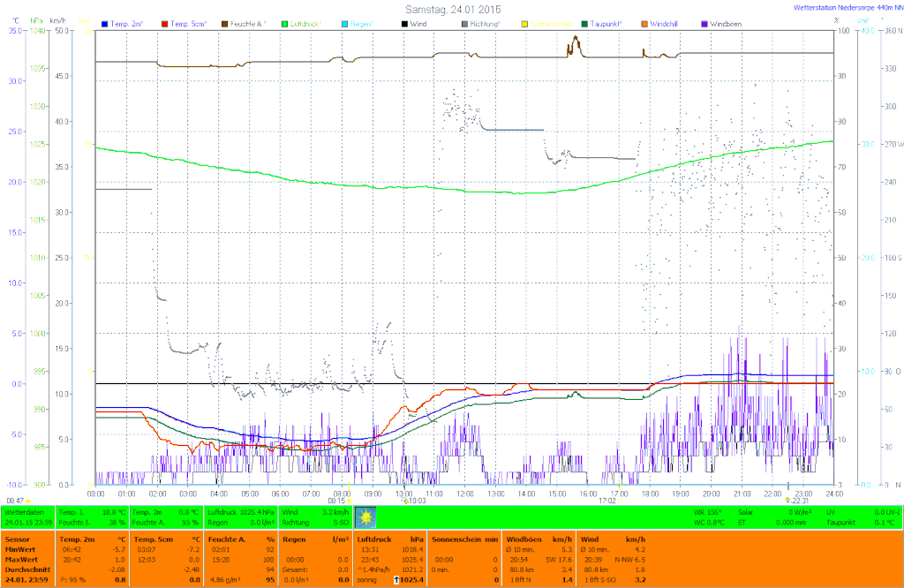Click the purple Windböen legend square
Screen dimensions: 904x588
[x=703, y=24]
